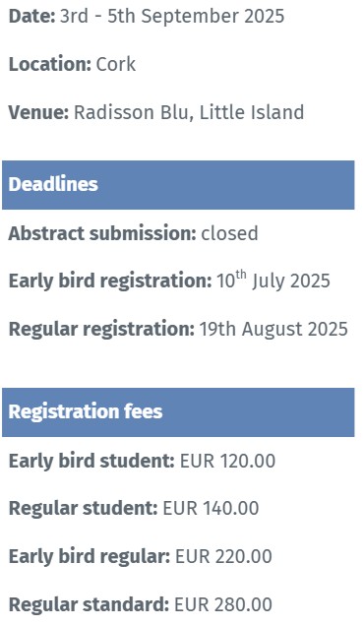Click the Radisson Blu, Little Island venue text
This screenshot has height=626, width=364.
pyautogui.click(x=189, y=112)
